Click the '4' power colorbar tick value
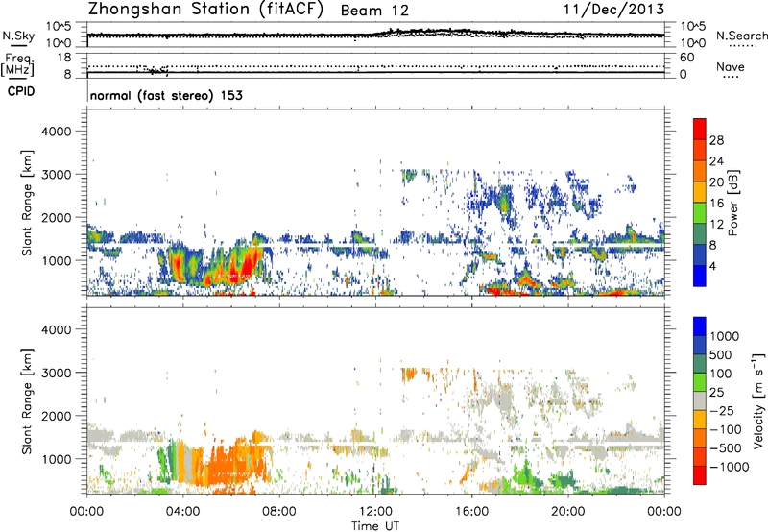This screenshot has height=532, width=768. coord(712,266)
